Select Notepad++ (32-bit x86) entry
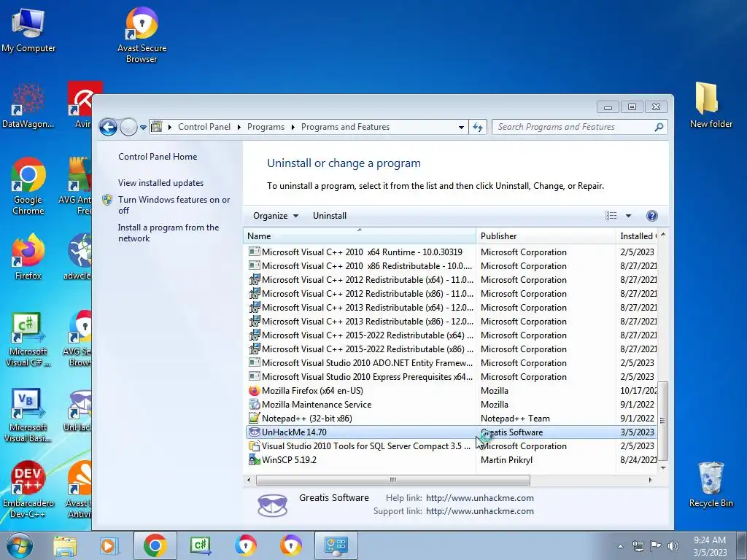Viewport: 747px width, 560px height. pos(451,419)
